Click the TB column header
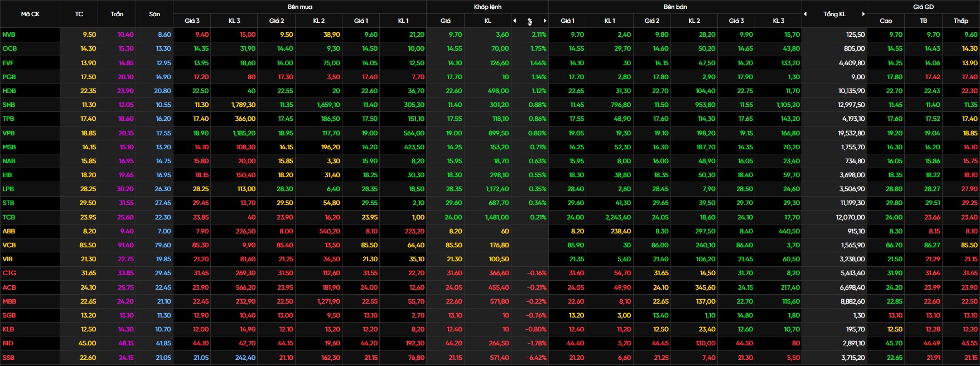 click(x=924, y=21)
